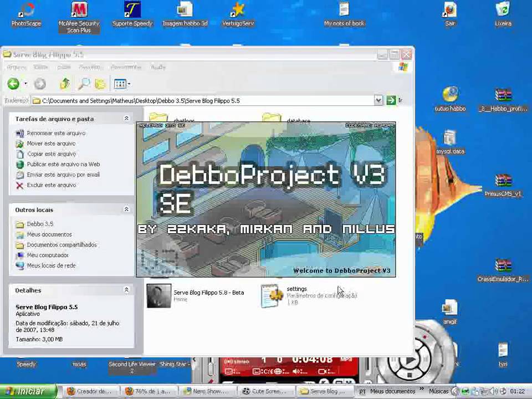
Task: Click the Iniciar start button
Action: click(x=28, y=391)
